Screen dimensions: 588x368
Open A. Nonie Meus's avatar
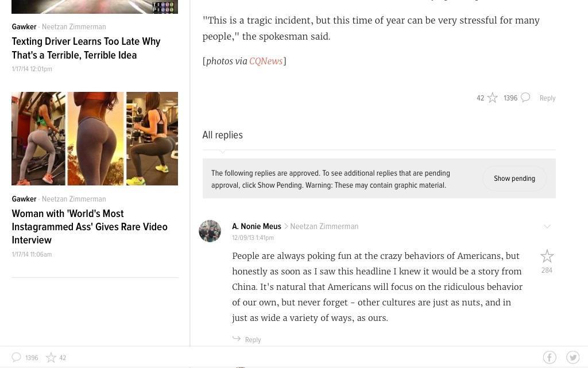[210, 231]
